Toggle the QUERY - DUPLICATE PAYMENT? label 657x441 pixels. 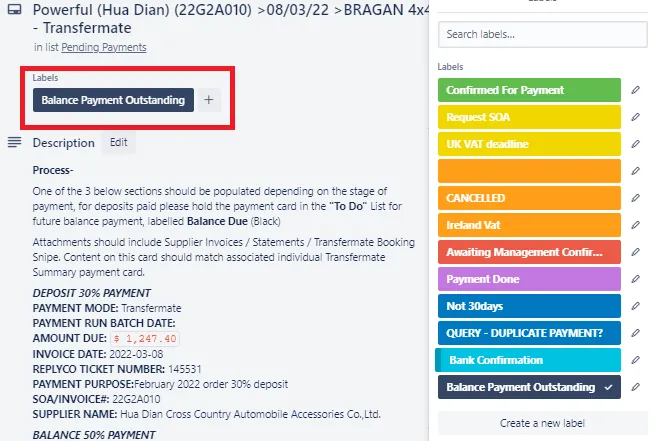[x=529, y=333]
